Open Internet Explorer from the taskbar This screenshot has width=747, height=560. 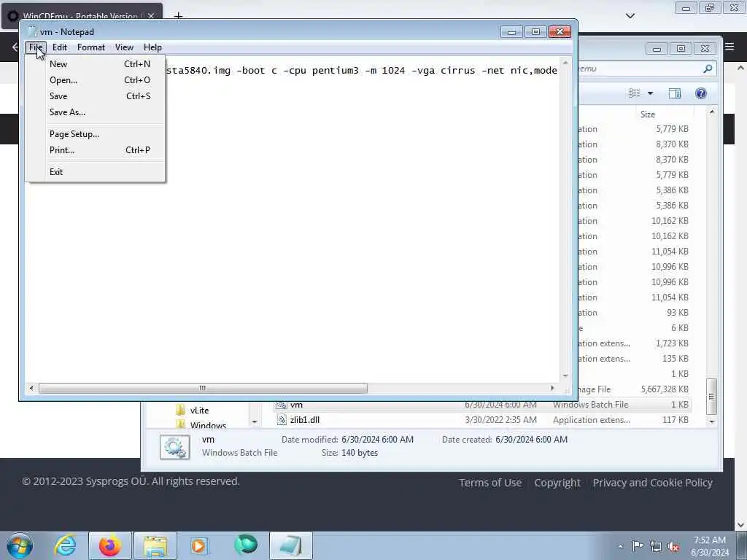tap(65, 545)
